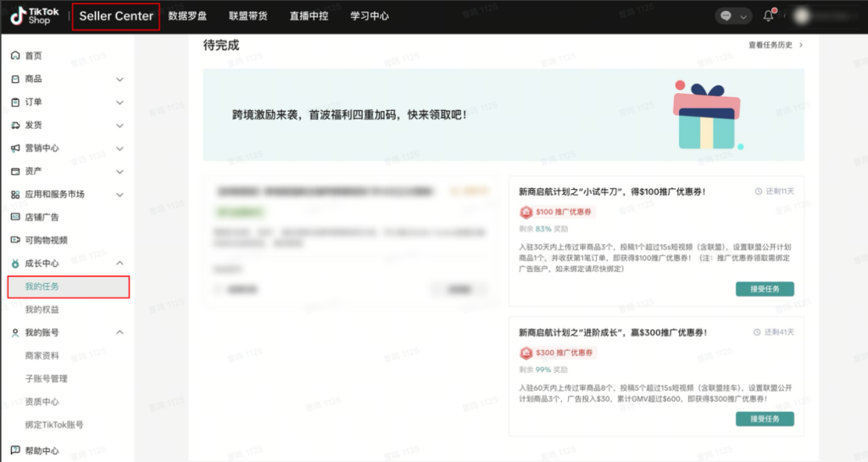
Task: Expand the 商品 sidebar section
Action: (120, 80)
